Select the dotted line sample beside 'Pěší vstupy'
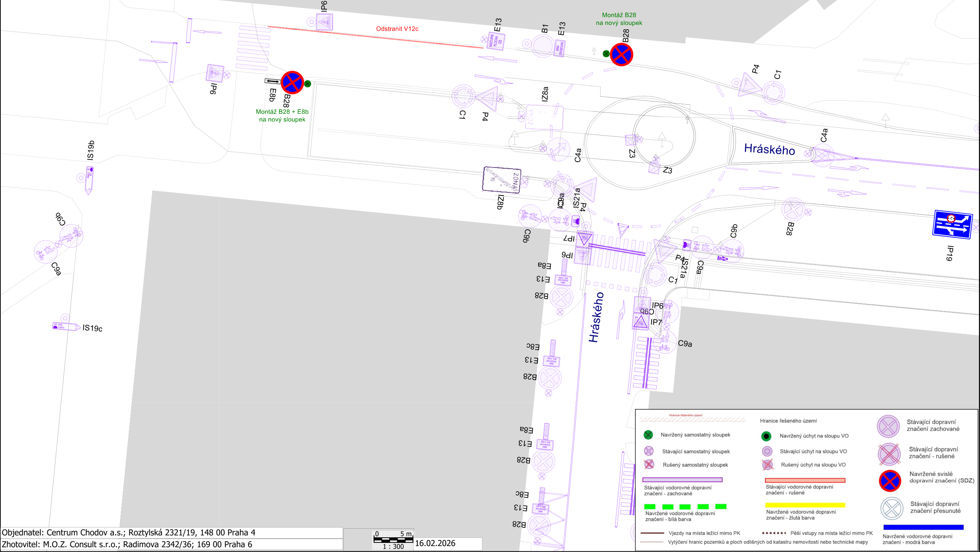The image size is (980, 552). click(x=774, y=533)
